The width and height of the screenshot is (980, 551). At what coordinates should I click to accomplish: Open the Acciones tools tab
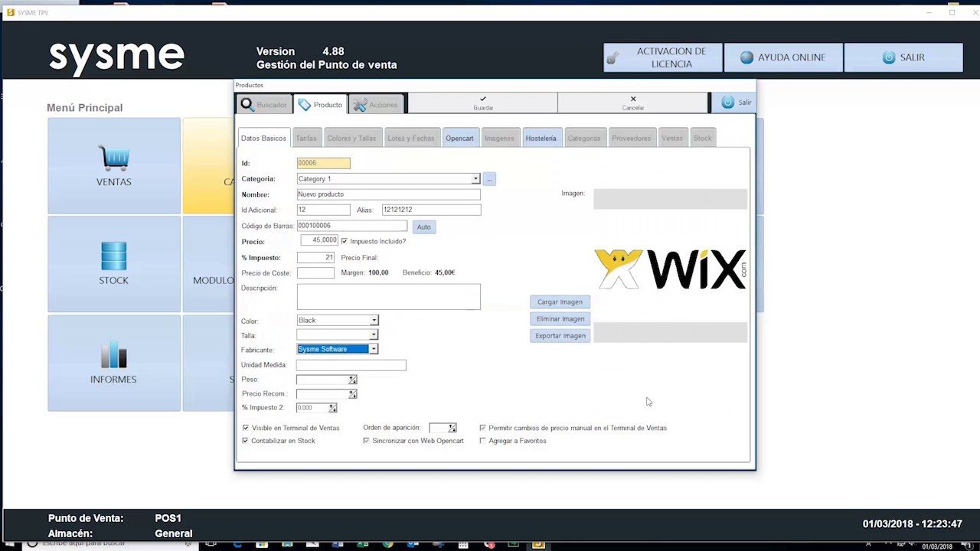(376, 104)
